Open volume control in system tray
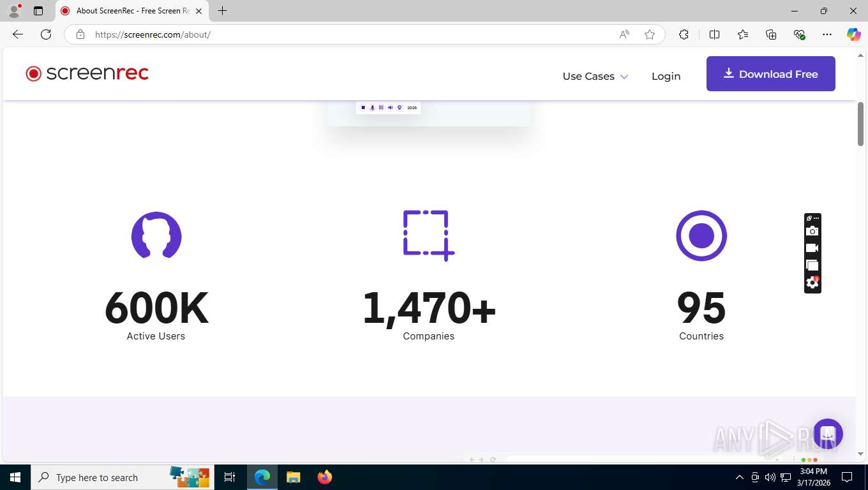Viewport: 868px width, 490px height. 770,477
